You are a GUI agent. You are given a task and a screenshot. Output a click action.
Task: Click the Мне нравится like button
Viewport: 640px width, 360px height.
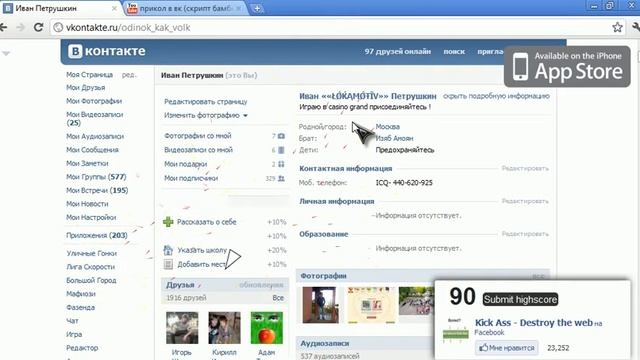[x=507, y=348]
